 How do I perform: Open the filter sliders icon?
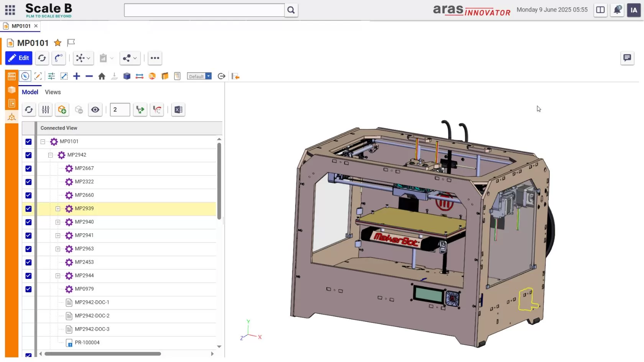[x=45, y=110]
